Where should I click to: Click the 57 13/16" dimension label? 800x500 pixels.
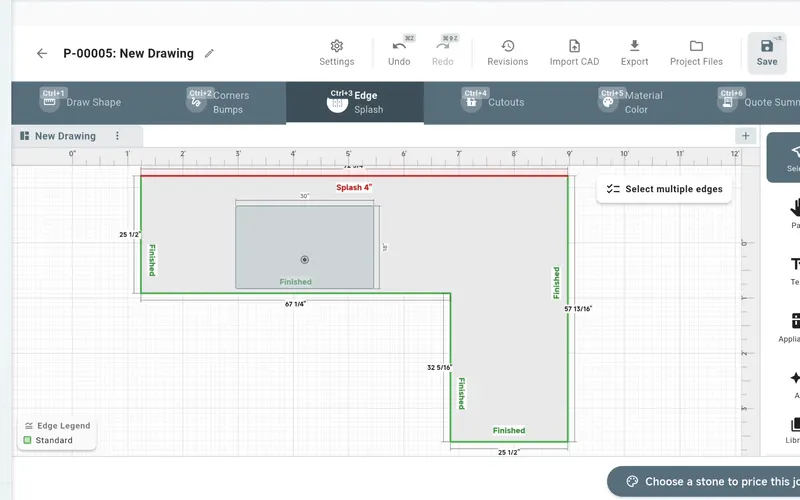pyautogui.click(x=578, y=309)
